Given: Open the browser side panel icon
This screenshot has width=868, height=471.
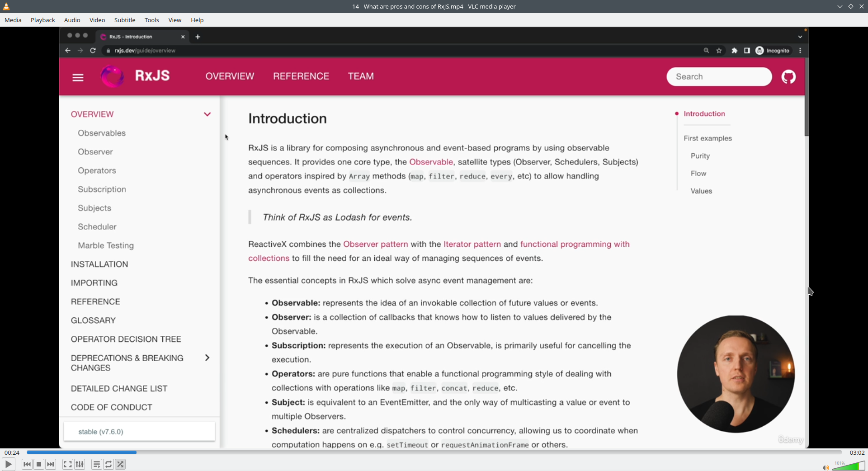Looking at the screenshot, I should (747, 51).
